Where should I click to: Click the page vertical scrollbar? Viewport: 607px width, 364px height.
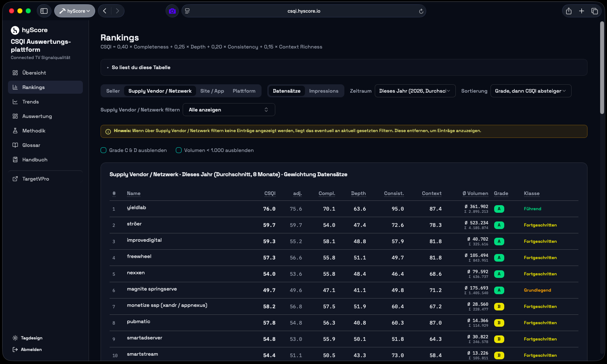[x=602, y=68]
